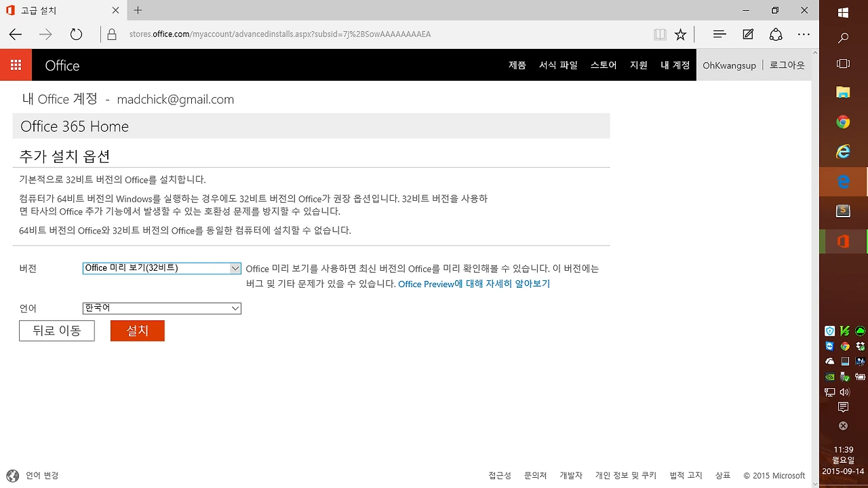Viewport: 868px width, 488px height.
Task: Click the Dropbox tray icon
Action: coord(860,346)
